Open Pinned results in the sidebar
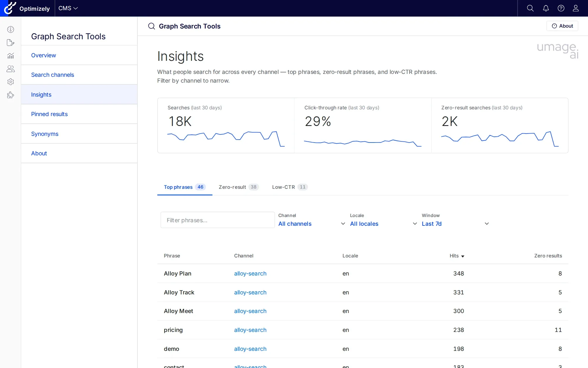 click(79, 114)
